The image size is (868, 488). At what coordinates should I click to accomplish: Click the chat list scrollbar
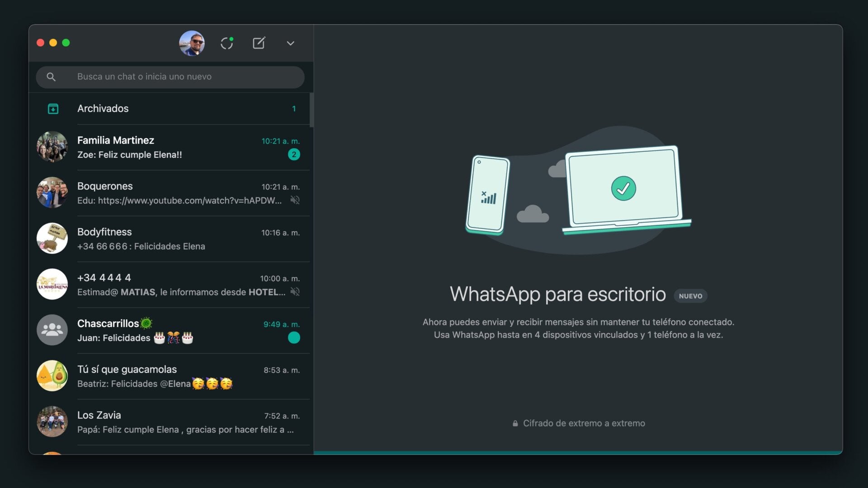coord(311,111)
